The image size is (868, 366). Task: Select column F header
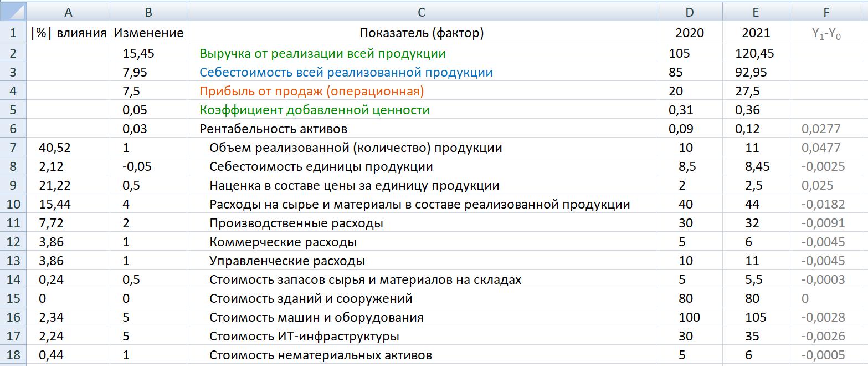tap(828, 12)
